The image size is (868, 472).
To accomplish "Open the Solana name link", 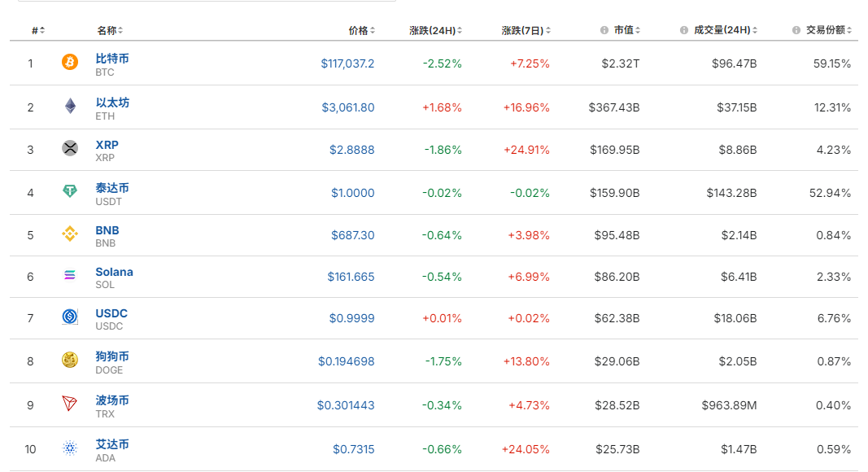I will tap(114, 272).
